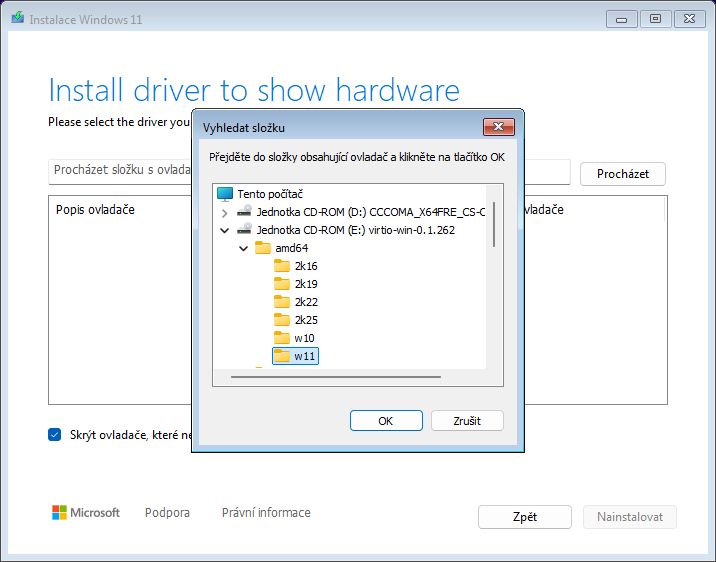
Task: Click the w11 folder icon
Action: click(x=282, y=356)
